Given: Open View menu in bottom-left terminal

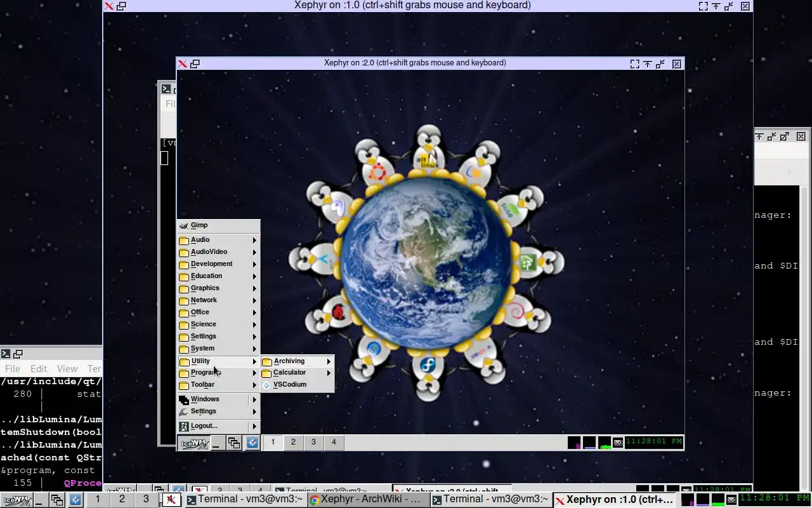Looking at the screenshot, I should pyautogui.click(x=67, y=369).
